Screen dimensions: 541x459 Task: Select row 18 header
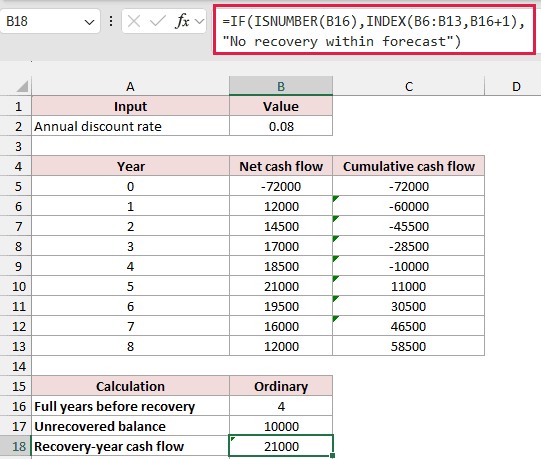pyautogui.click(x=16, y=446)
